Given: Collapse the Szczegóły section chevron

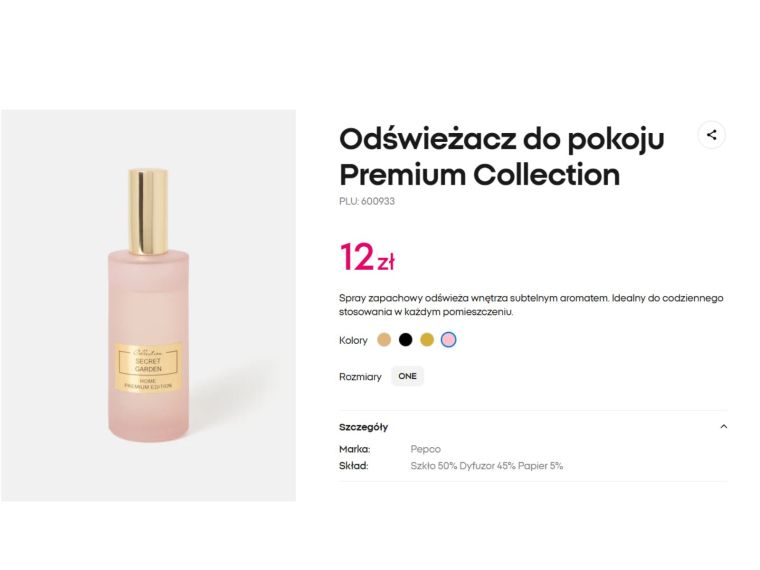Looking at the screenshot, I should coord(724,427).
